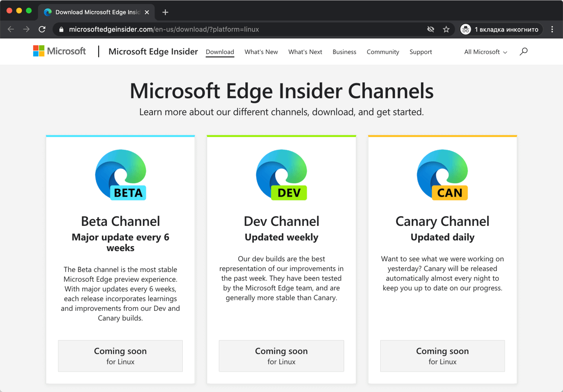Open the Support link

(421, 51)
